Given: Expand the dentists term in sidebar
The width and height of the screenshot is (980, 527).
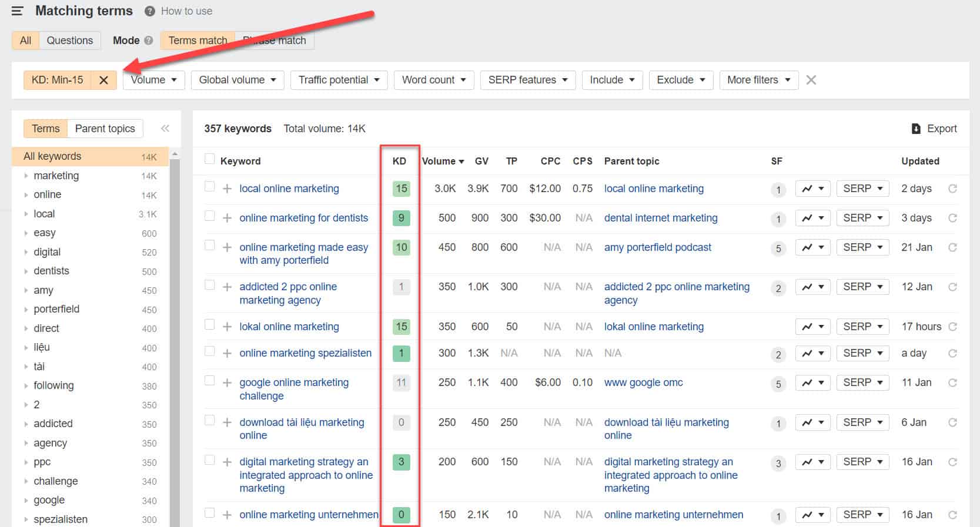Looking at the screenshot, I should (26, 271).
